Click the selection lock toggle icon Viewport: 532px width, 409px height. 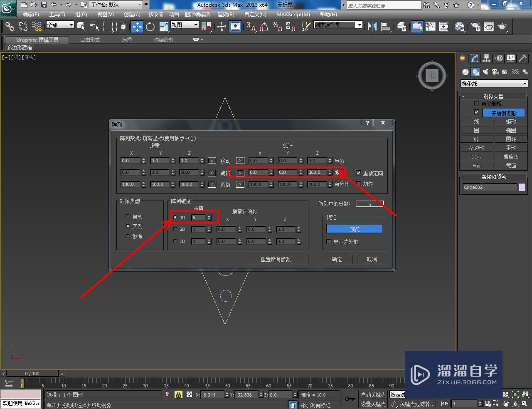click(x=178, y=394)
